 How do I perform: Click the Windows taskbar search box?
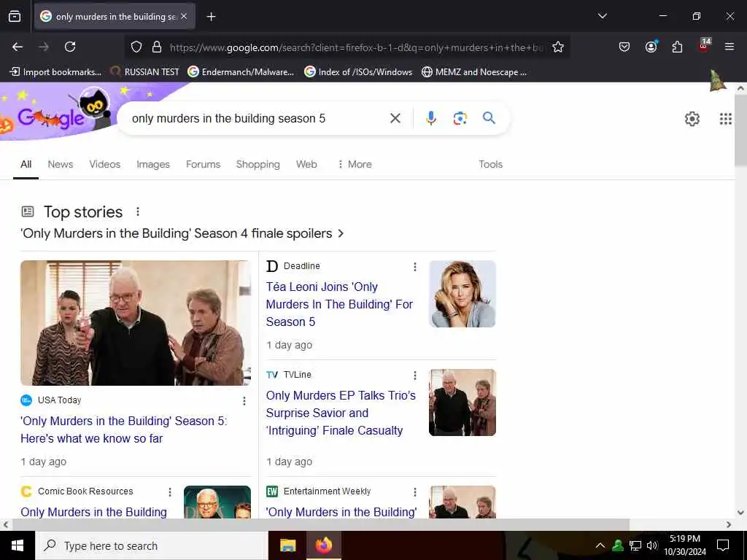click(152, 545)
